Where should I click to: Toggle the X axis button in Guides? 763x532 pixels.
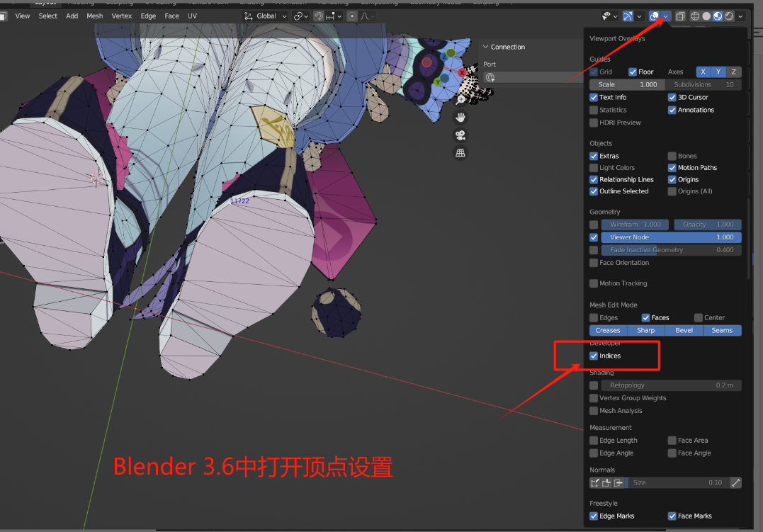(x=703, y=72)
